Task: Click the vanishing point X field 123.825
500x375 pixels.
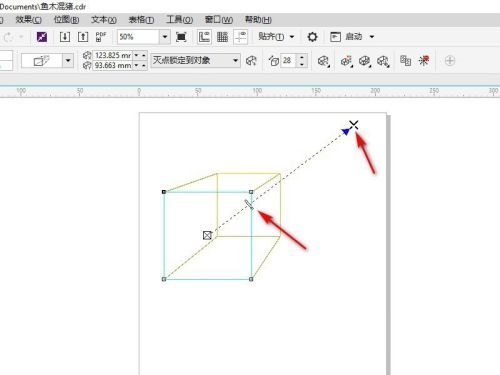Action: 113,55
